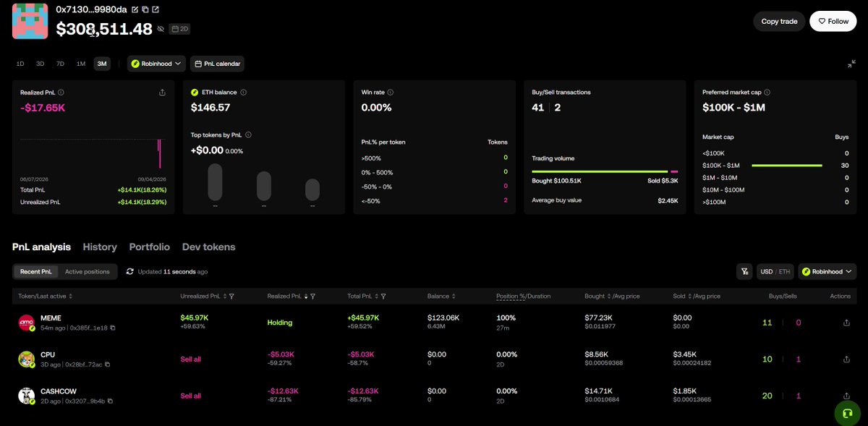Select the 1M time range
The width and height of the screenshot is (868, 426).
[81, 64]
